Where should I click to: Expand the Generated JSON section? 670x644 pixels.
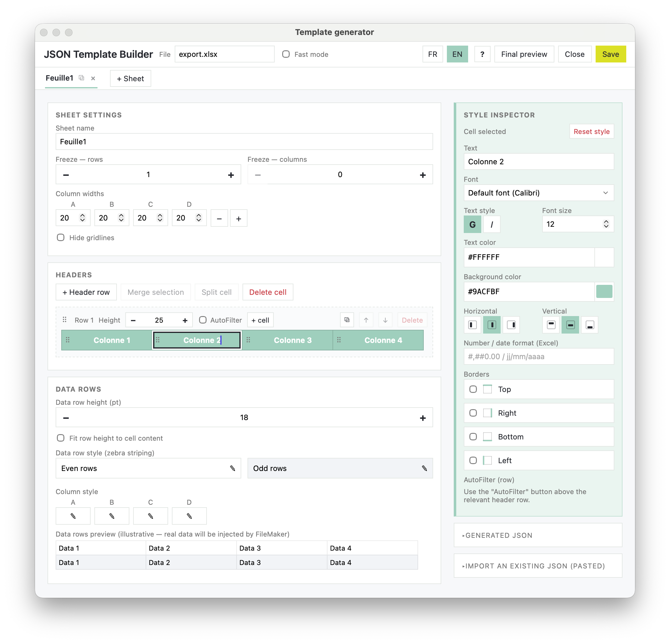(538, 535)
